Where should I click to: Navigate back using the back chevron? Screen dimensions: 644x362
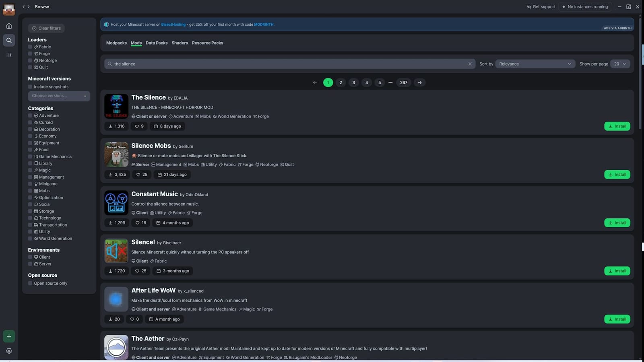[x=24, y=7]
